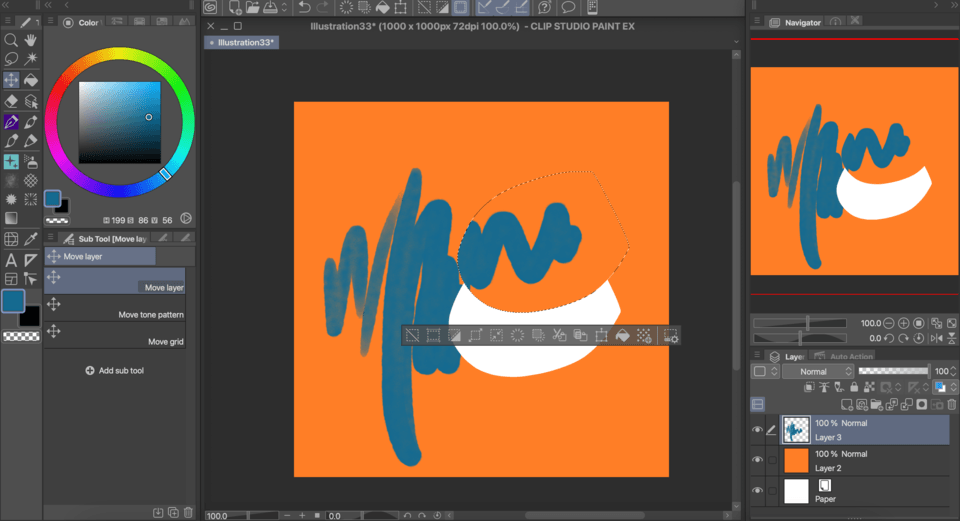Select the Fill bucket tool in toolbox
The height and width of the screenshot is (521, 960).
pyautogui.click(x=31, y=80)
